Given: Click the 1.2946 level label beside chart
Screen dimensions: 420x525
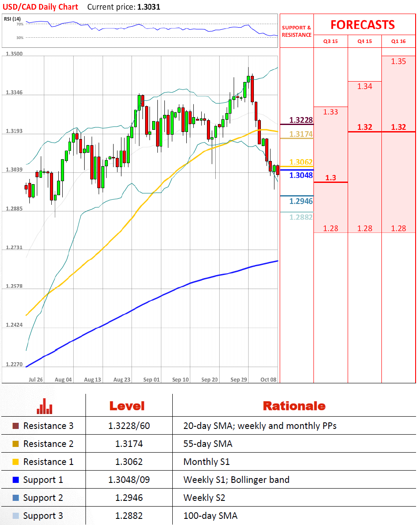Looking at the screenshot, I should [x=301, y=201].
